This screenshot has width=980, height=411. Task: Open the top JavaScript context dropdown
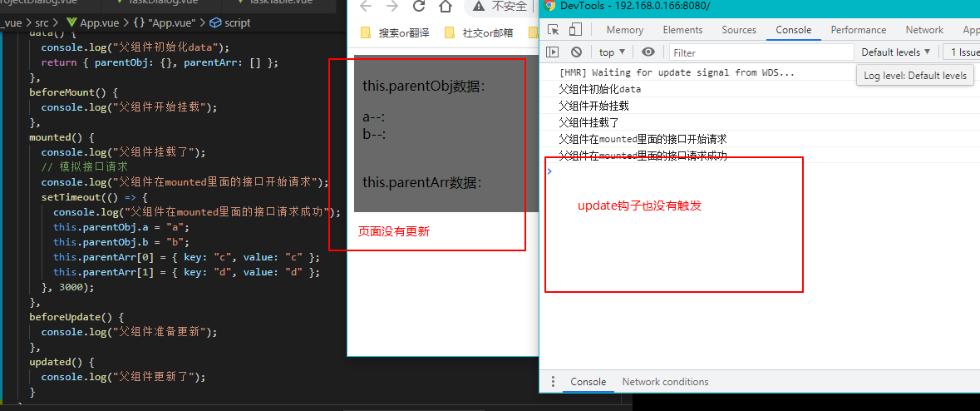(612, 52)
